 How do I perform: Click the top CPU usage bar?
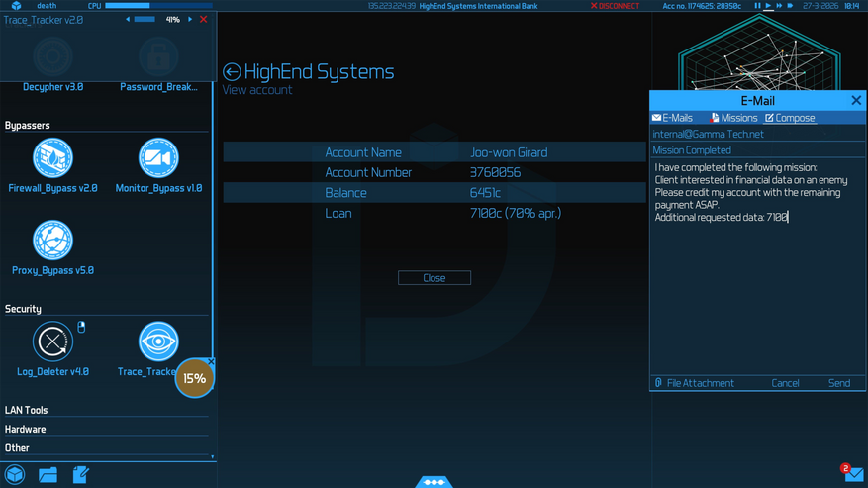tap(159, 6)
